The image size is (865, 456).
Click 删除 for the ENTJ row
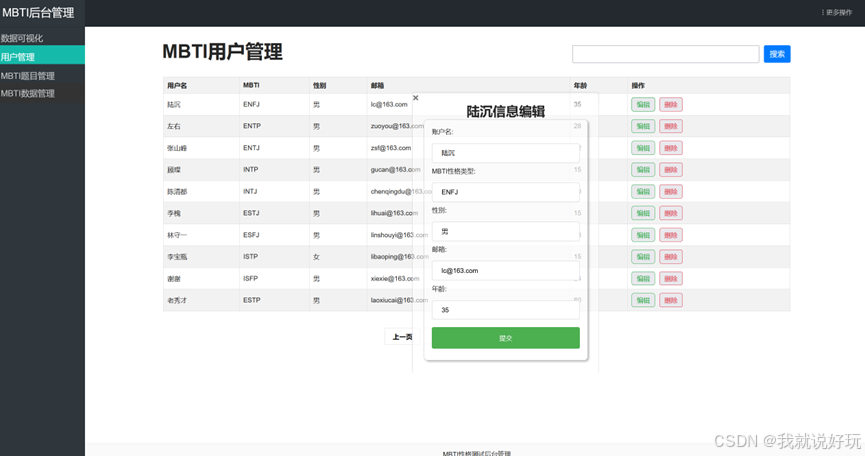[x=671, y=148]
